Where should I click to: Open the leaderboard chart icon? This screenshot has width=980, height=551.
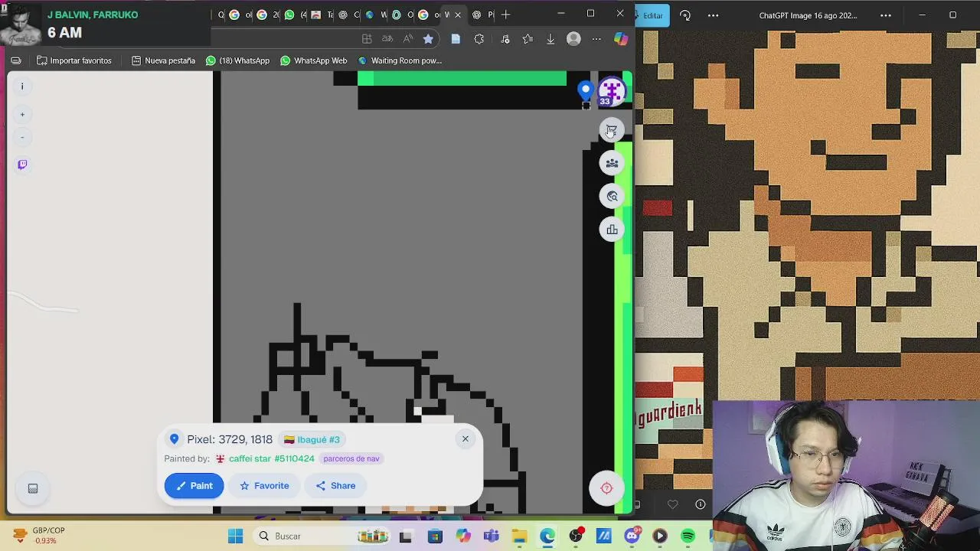click(612, 230)
